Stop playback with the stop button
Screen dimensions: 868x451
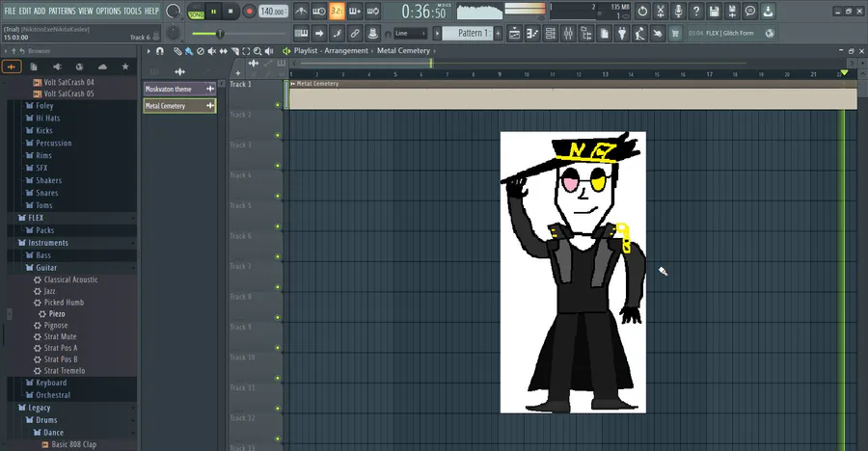[231, 11]
